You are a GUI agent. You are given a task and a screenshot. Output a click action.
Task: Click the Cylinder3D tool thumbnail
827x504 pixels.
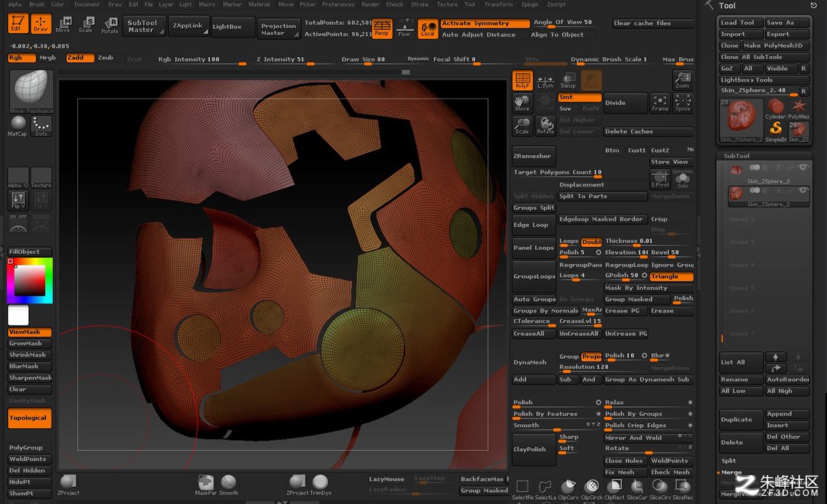[776, 108]
